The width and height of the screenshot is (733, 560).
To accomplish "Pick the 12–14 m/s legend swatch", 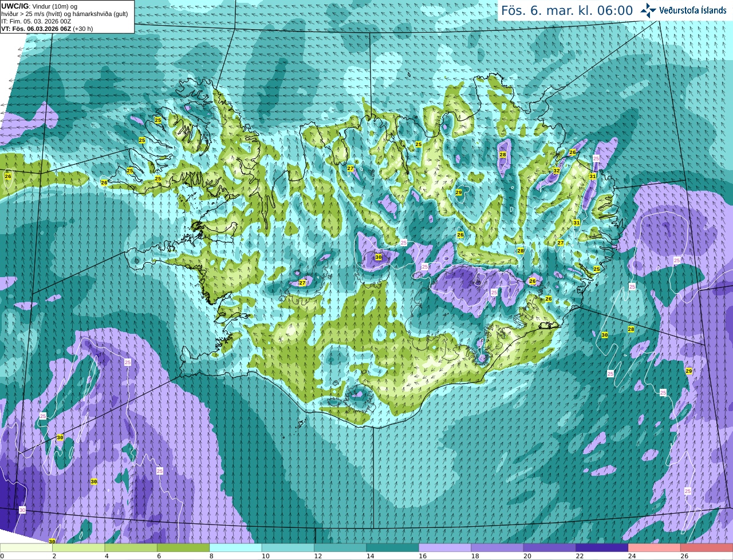I will [340, 547].
